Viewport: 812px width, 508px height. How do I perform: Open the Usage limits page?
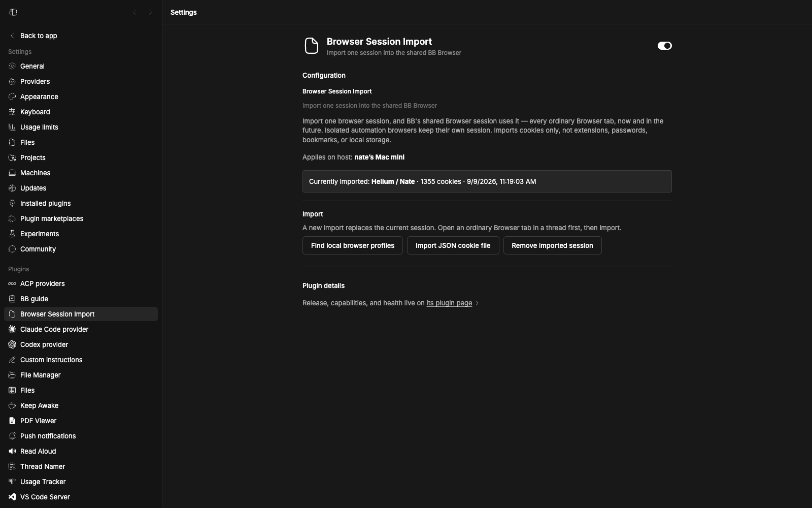tap(81, 127)
